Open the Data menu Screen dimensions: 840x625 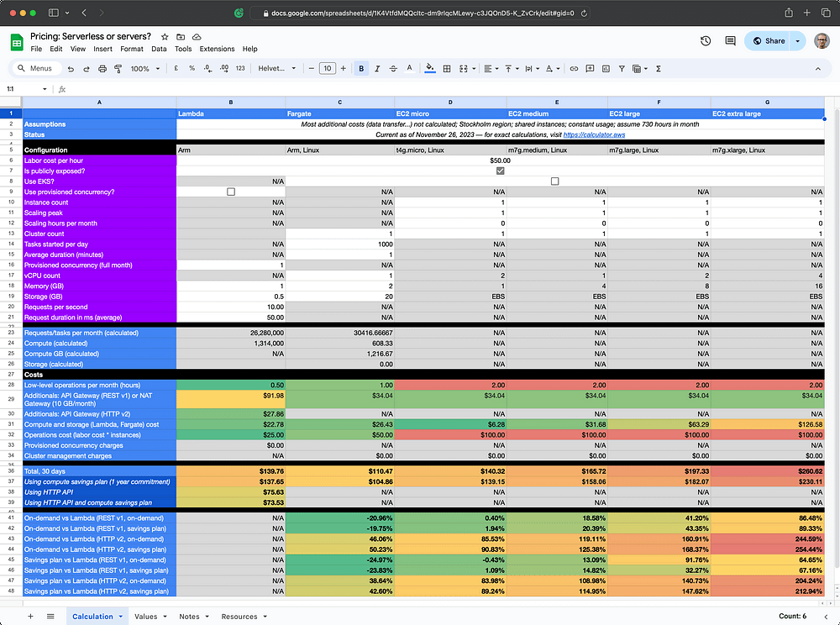159,49
